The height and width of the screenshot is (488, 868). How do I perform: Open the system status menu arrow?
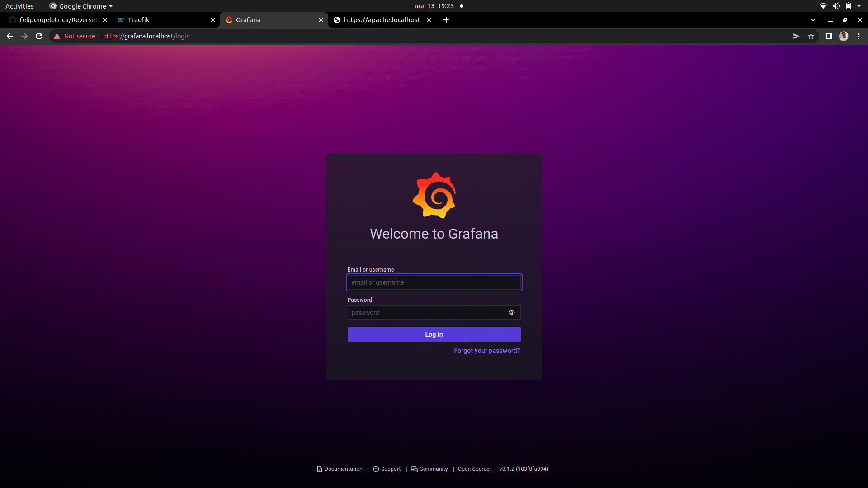point(859,6)
